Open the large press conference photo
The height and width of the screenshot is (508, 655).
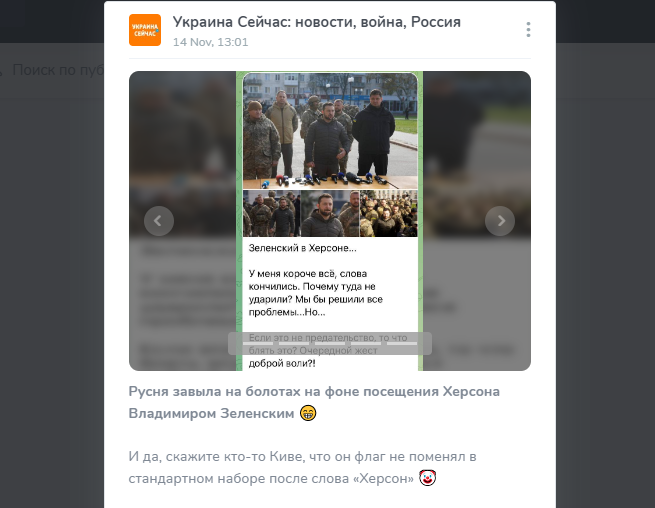[x=330, y=131]
